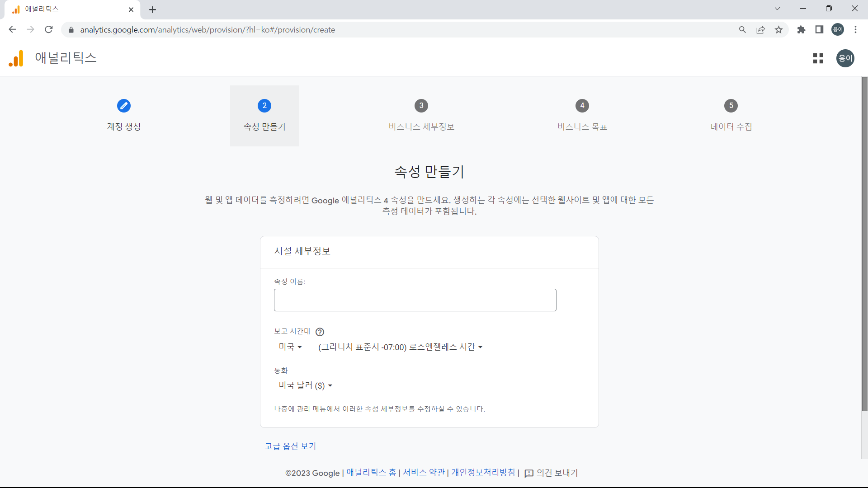Click the help icon next to 보고 시간대

tap(320, 332)
